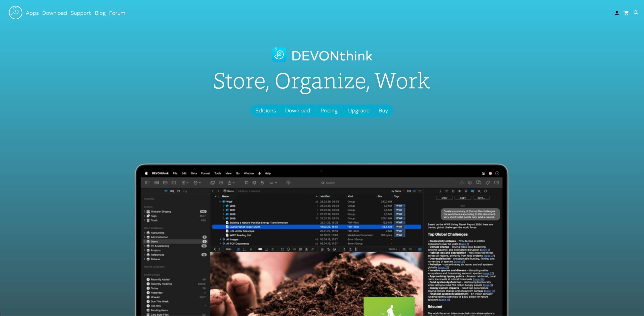Viewport: 644px width, 316px height.
Task: Click the DEVONtechnologies spiral logo in header
Action: [x=15, y=13]
